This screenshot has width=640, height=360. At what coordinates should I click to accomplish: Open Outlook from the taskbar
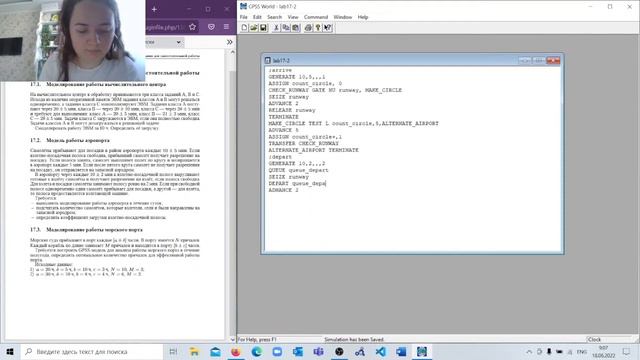(298, 351)
